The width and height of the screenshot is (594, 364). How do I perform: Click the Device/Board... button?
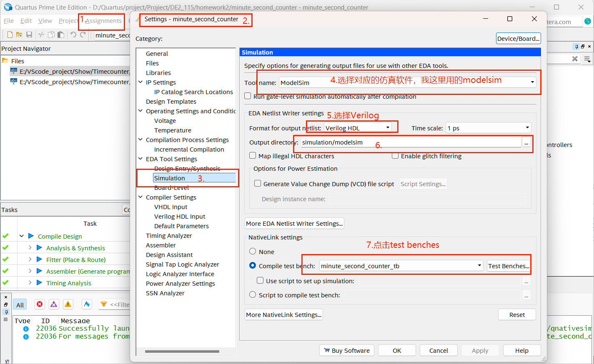519,38
